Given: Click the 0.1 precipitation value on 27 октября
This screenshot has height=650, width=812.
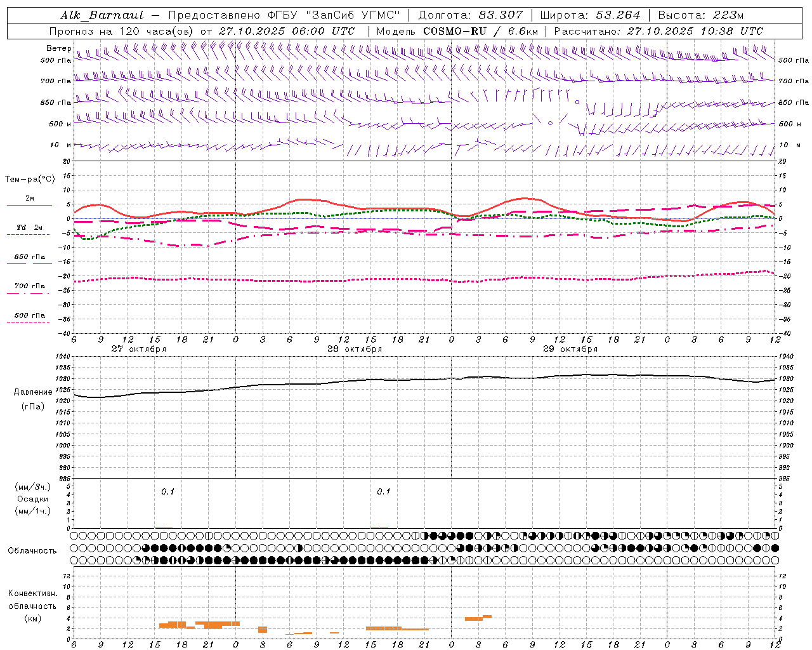Looking at the screenshot, I should (167, 492).
